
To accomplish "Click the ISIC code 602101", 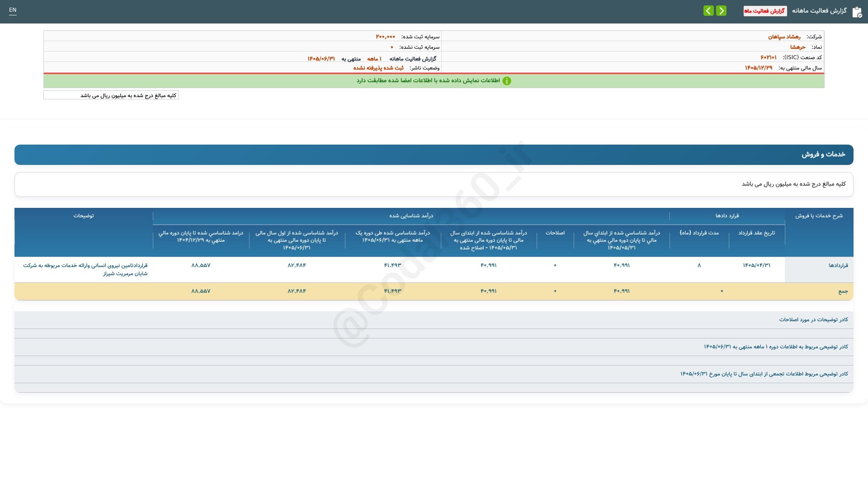I will point(769,57).
